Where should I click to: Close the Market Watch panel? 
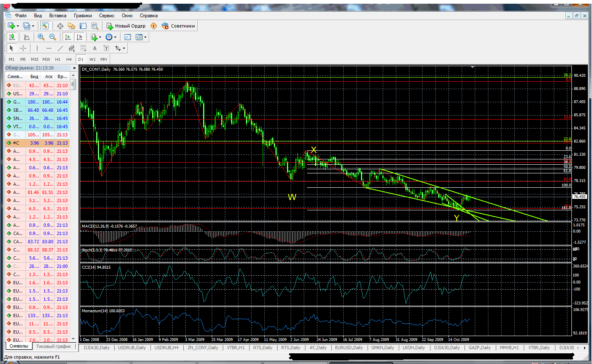(74, 68)
